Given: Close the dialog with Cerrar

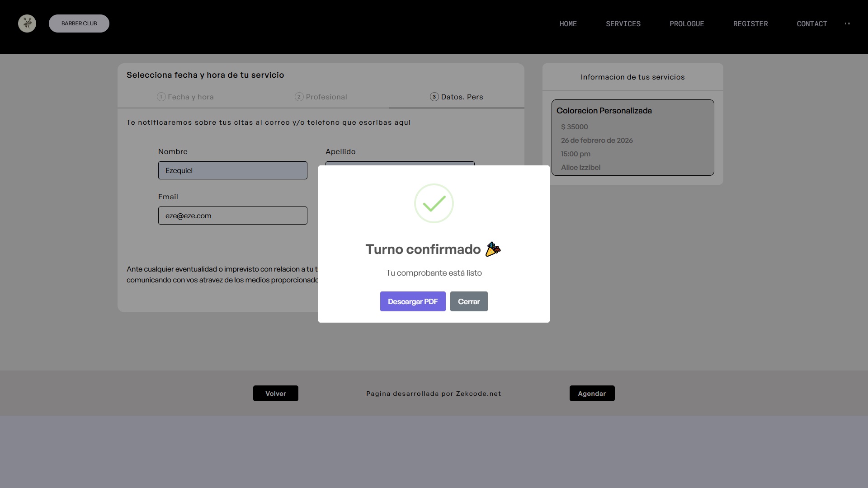Looking at the screenshot, I should (469, 301).
